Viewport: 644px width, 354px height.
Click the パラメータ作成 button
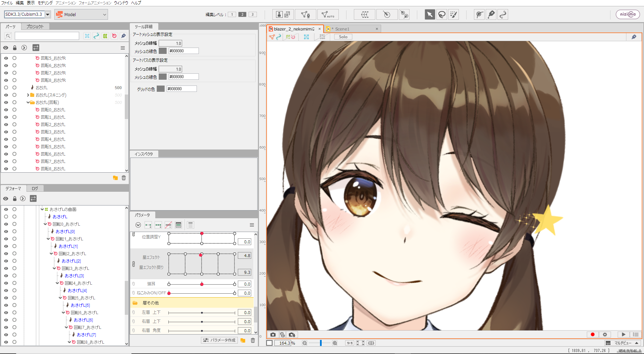(x=220, y=340)
